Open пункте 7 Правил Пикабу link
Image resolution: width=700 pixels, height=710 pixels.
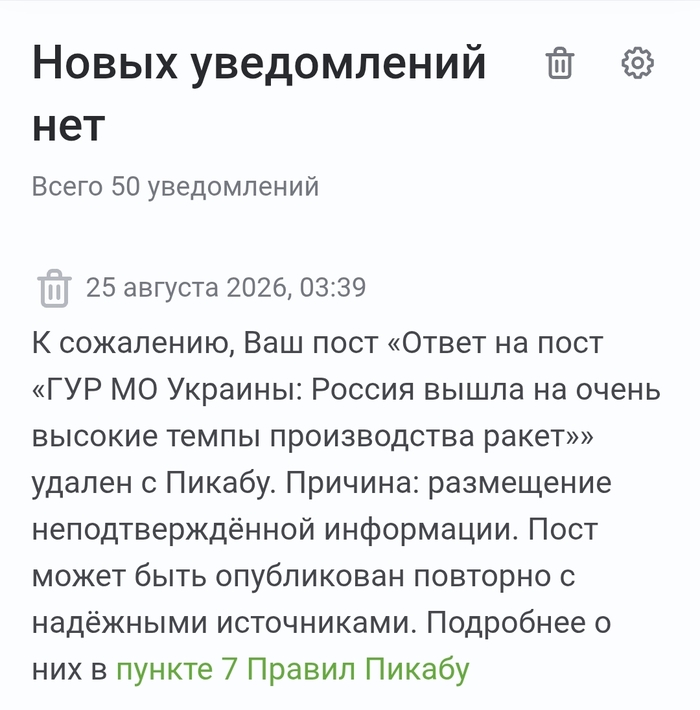tap(293, 669)
